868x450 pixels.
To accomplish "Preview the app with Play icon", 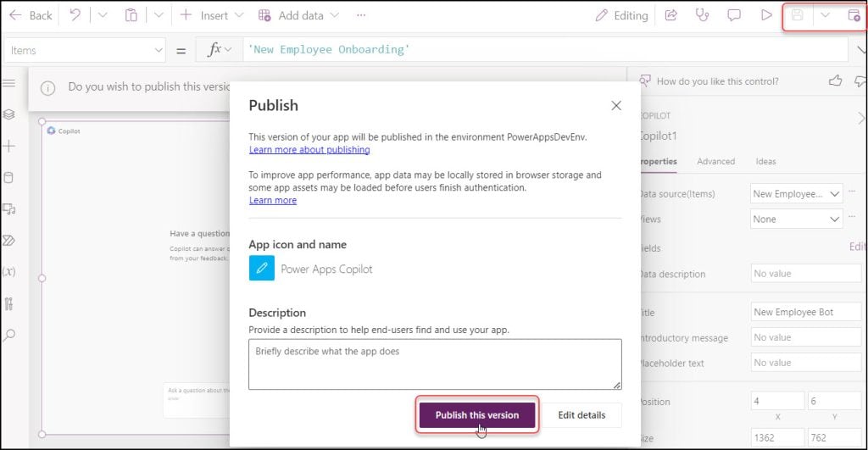I will [x=766, y=15].
